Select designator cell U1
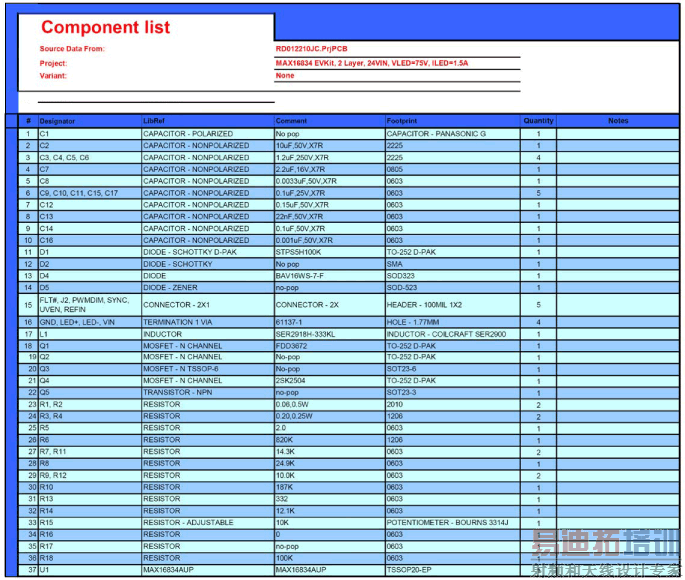Image resolution: width=685 pixels, height=580 pixels. (90, 570)
